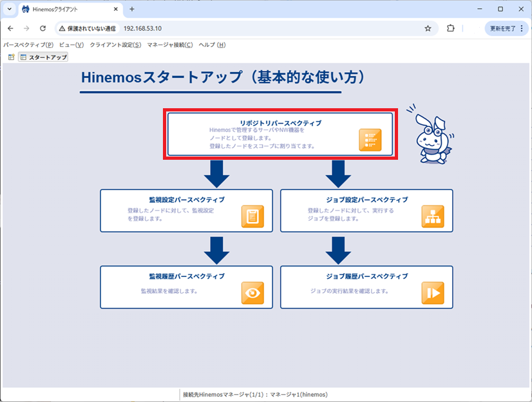Click the 監視設定 clipboard icon
The image size is (532, 402).
pos(252,216)
